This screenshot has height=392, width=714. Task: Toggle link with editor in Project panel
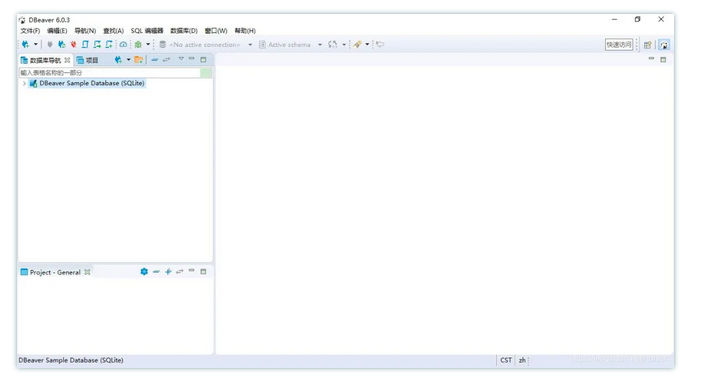(x=179, y=272)
